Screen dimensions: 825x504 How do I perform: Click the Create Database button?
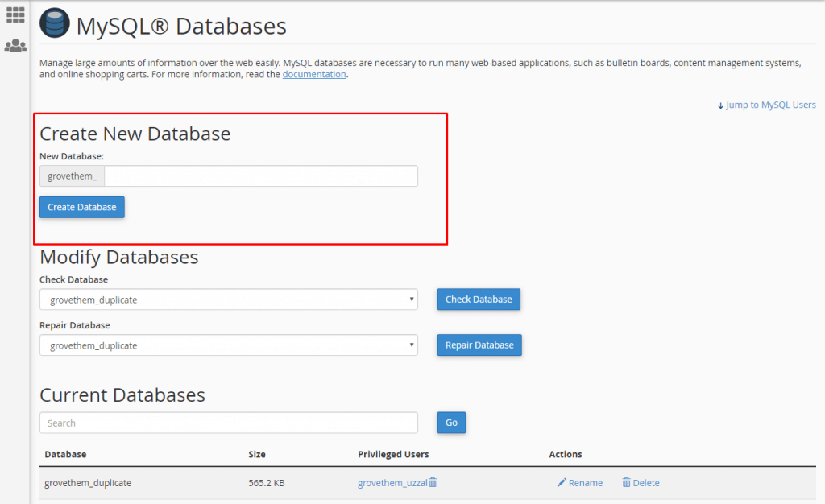tap(82, 207)
